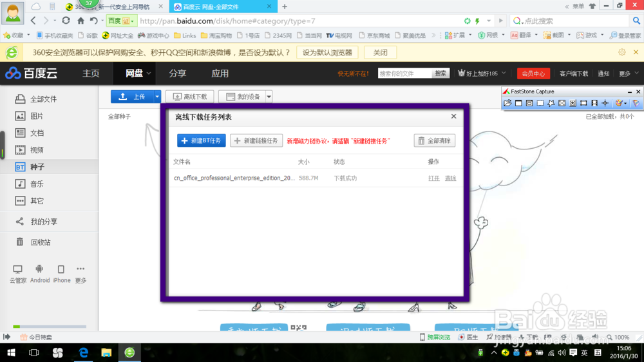Click the address bar URL field

click(x=300, y=21)
